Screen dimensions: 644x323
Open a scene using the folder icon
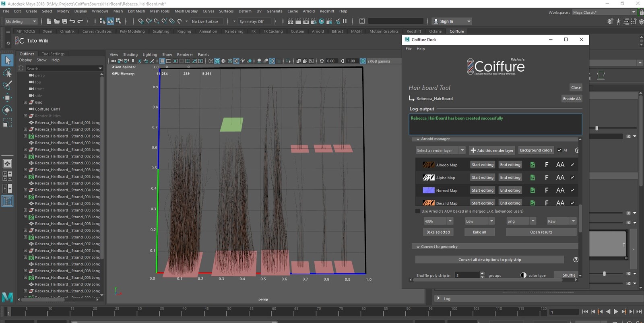[57, 21]
